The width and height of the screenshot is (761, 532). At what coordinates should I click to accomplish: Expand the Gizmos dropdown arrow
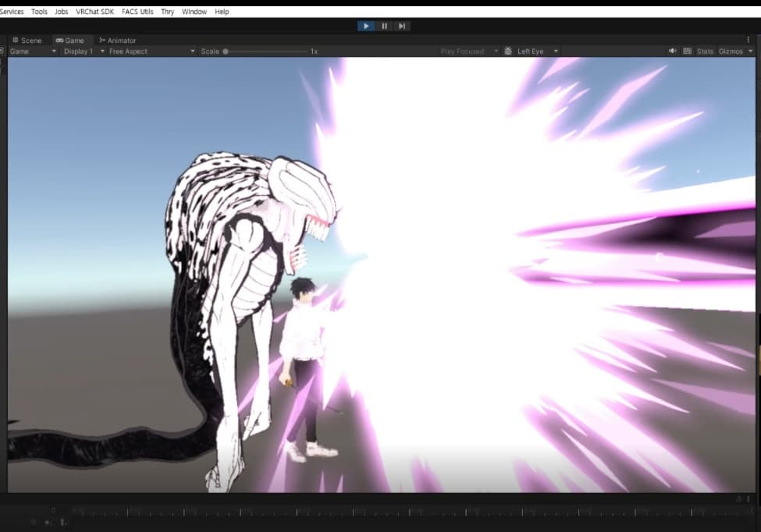coord(749,51)
